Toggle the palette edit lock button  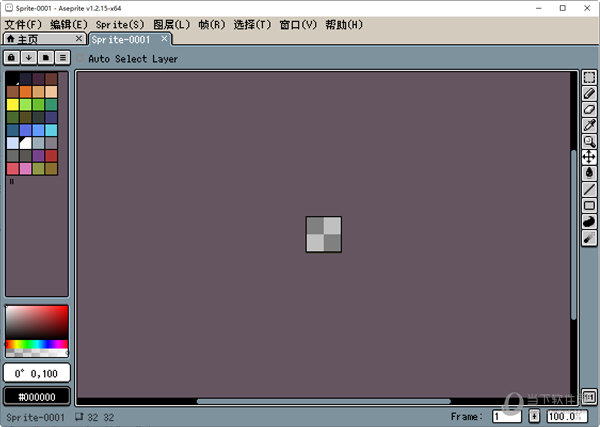tap(12, 58)
